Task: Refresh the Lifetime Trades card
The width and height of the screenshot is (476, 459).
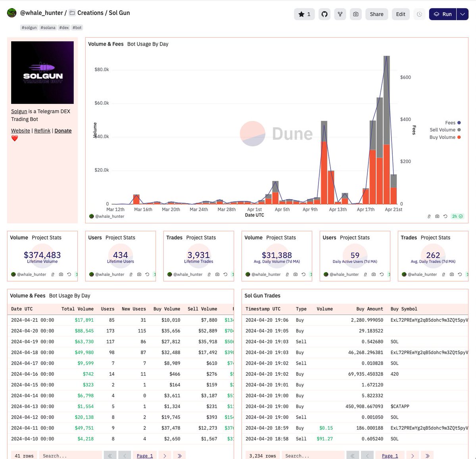Action: pyautogui.click(x=225, y=274)
